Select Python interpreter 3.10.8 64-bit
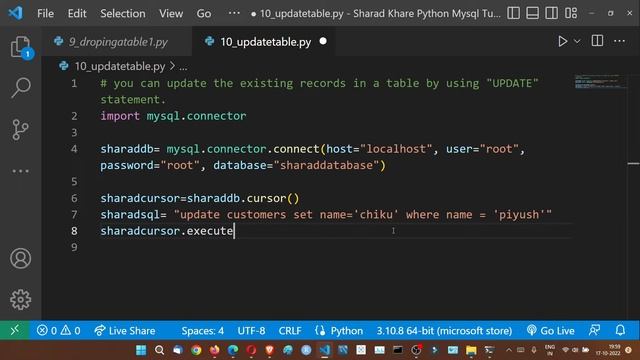Screen dimensions: 640x360 (444, 331)
